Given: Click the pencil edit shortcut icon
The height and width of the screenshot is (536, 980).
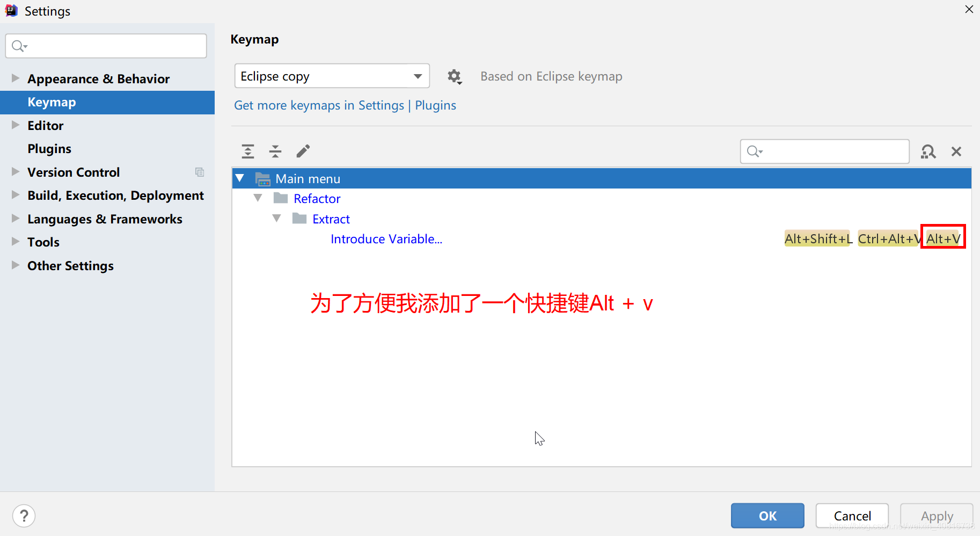Looking at the screenshot, I should (303, 151).
